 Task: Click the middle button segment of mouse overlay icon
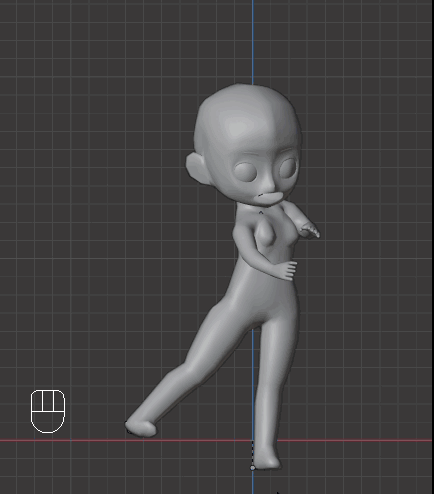tap(48, 401)
